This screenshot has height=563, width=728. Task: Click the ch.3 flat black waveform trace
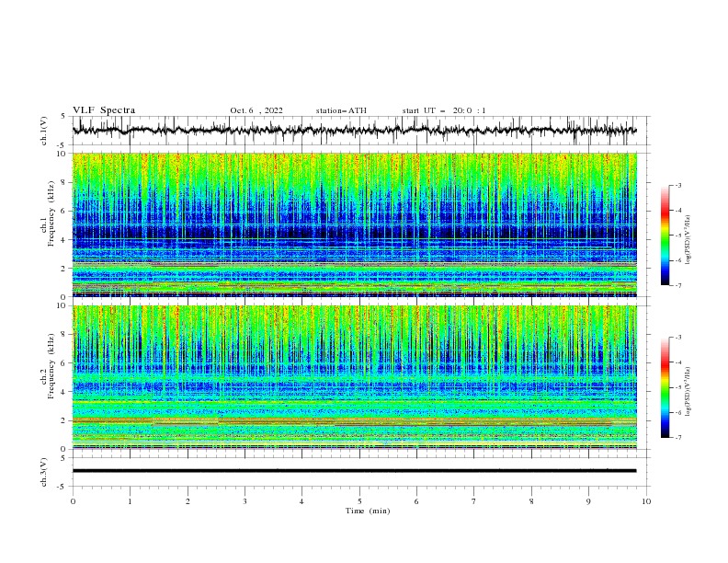354,471
